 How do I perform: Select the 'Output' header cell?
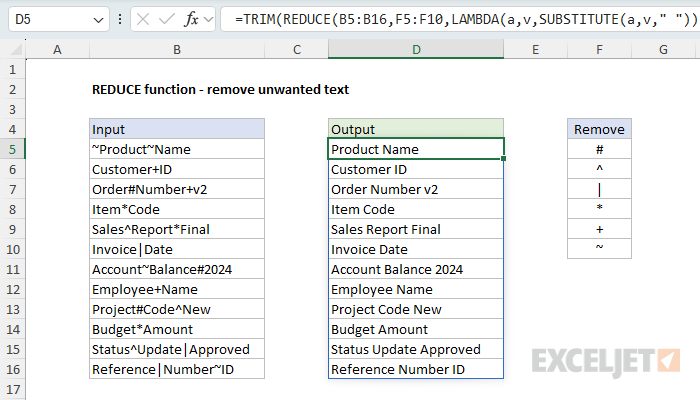[416, 129]
